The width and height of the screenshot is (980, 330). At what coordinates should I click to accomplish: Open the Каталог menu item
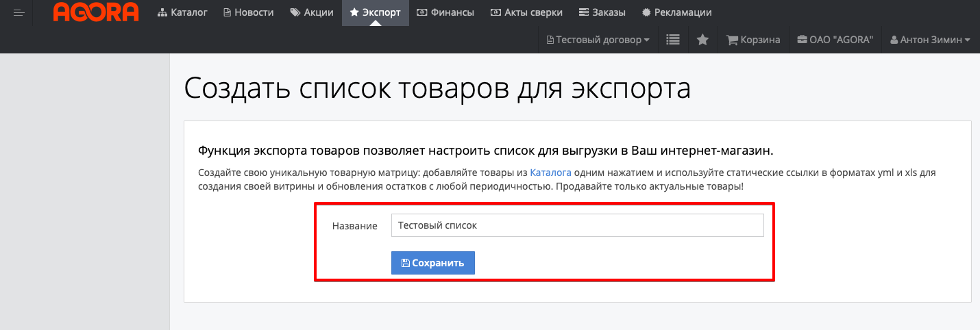click(182, 12)
